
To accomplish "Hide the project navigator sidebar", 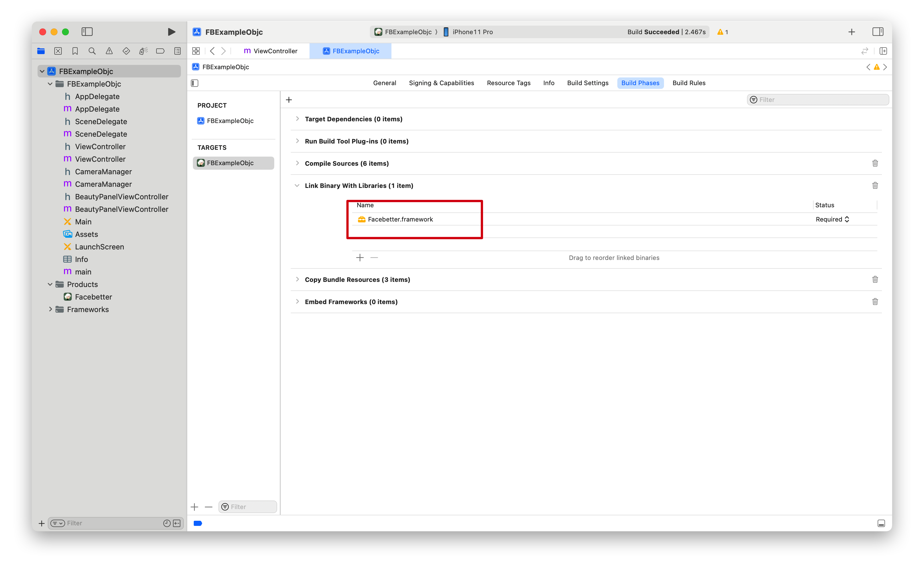I will 87,32.
